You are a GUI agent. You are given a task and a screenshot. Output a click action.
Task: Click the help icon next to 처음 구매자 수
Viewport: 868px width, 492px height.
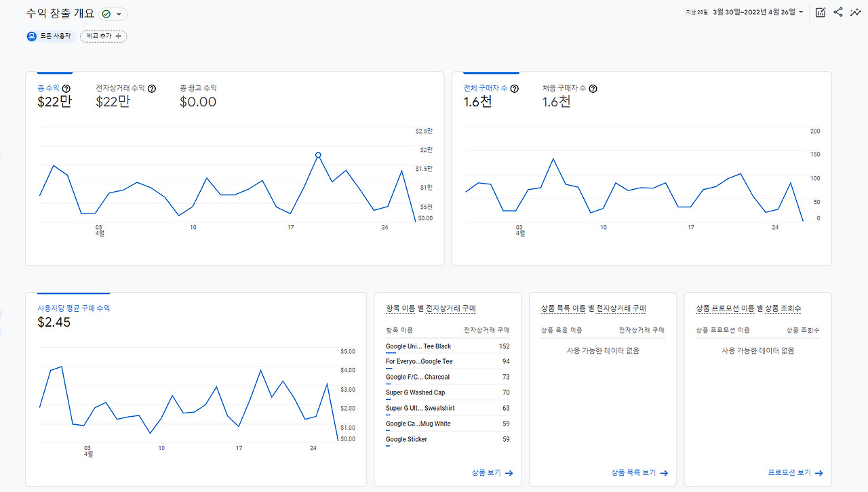coord(593,88)
